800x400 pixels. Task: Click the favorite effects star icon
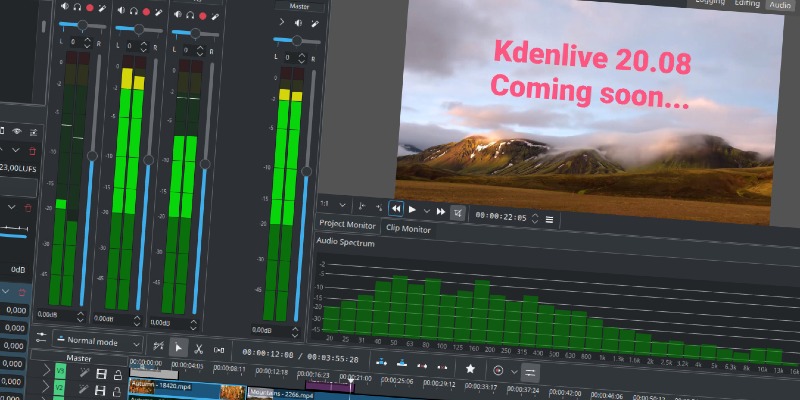coord(470,368)
